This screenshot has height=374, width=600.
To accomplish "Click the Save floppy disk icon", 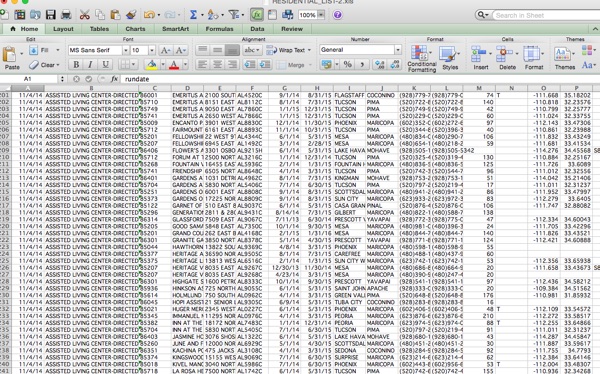I will pyautogui.click(x=51, y=15).
